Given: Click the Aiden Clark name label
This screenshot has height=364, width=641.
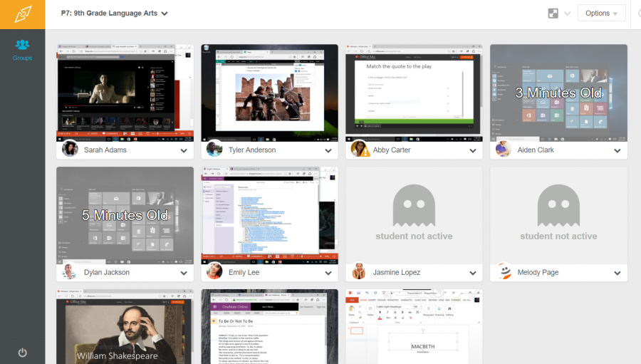Looking at the screenshot, I should pos(536,150).
